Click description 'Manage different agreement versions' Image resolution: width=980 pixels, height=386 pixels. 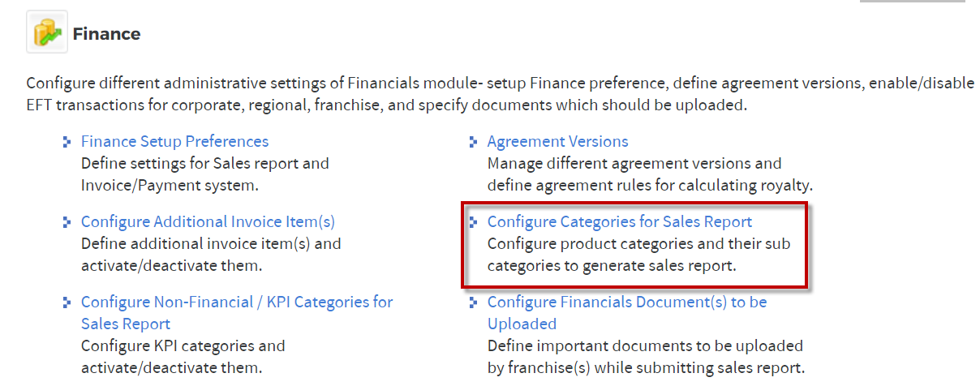tap(650, 174)
